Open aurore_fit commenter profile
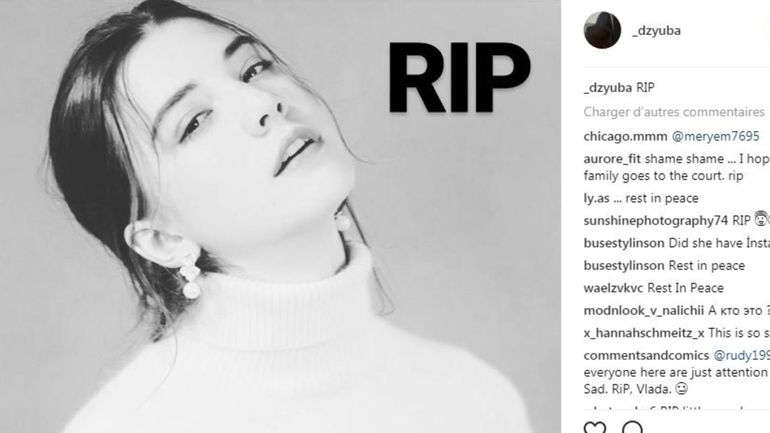 612,159
